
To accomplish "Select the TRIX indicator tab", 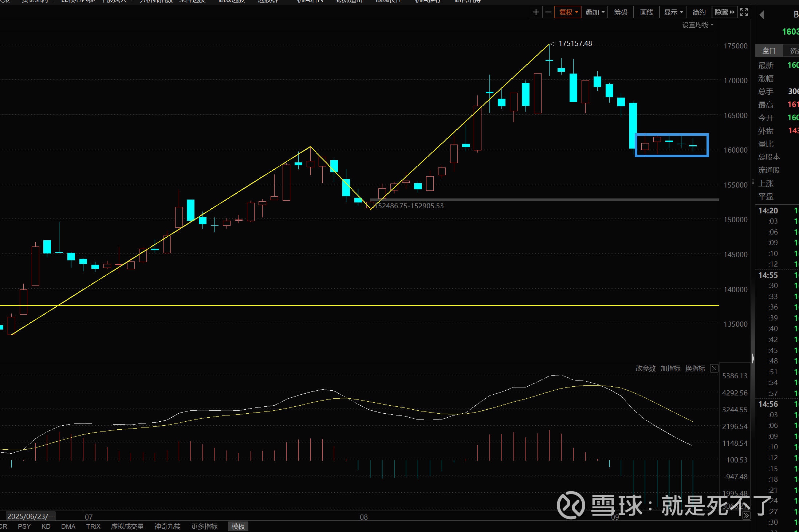I will click(x=93, y=527).
